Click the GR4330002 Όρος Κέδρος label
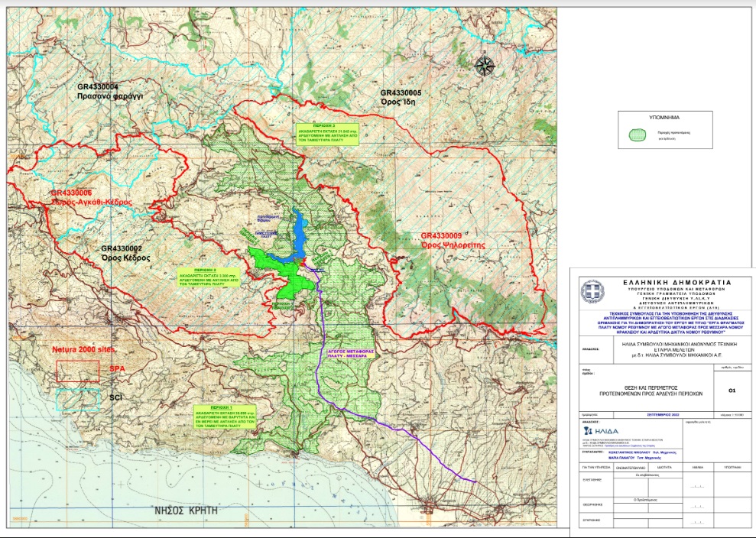Image resolution: width=756 pixels, height=538 pixels. click(x=125, y=253)
